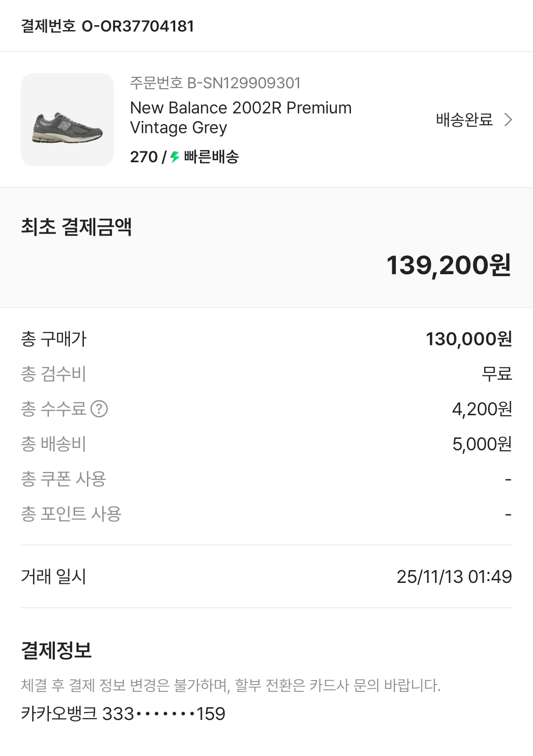This screenshot has width=533, height=756.
Task: Click the 결제정보 section heading
Action: click(56, 650)
